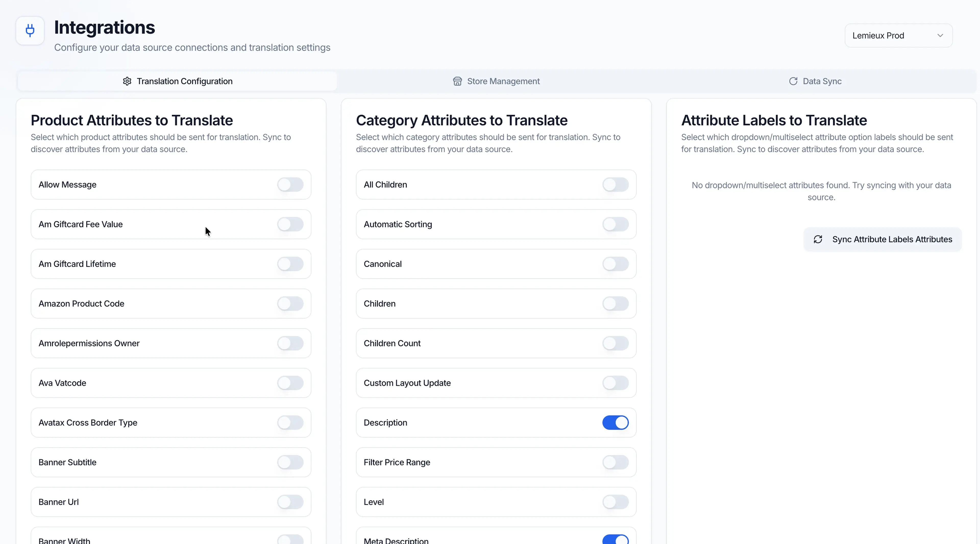Enable the All Children toggle
The height and width of the screenshot is (544, 980).
pos(616,184)
